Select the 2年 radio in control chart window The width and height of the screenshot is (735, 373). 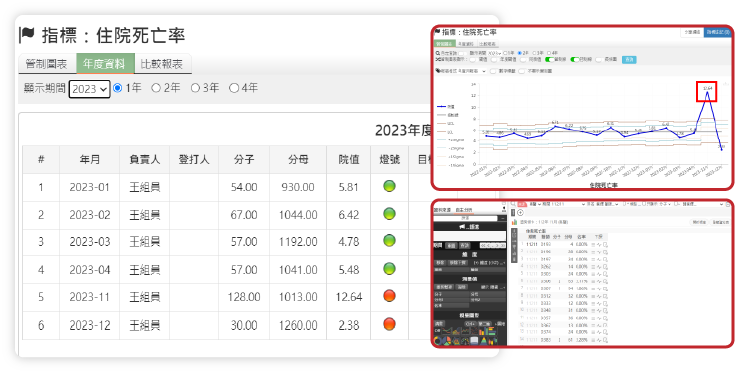click(520, 53)
